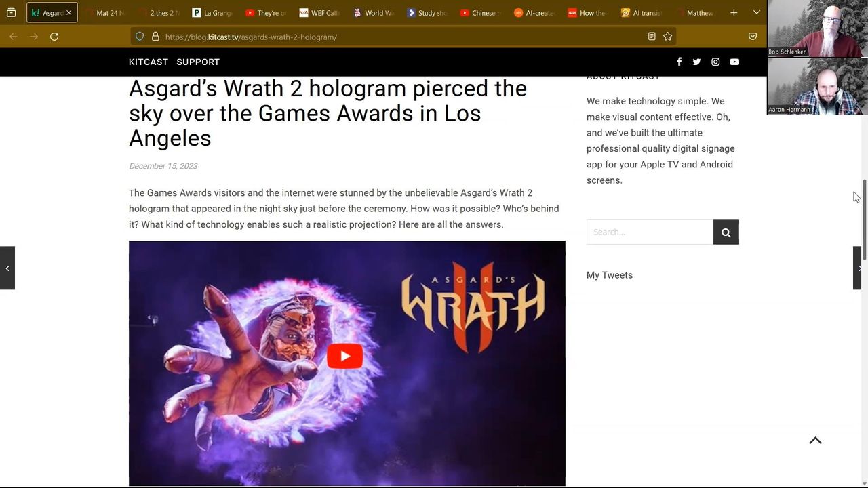Open the Pocket save icon
868x488 pixels.
point(753,37)
